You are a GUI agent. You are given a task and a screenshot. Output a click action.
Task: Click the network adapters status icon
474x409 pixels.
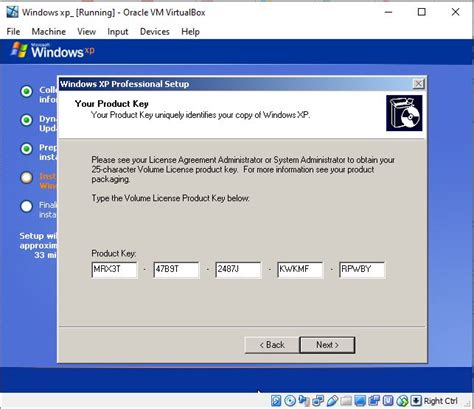coord(318,400)
